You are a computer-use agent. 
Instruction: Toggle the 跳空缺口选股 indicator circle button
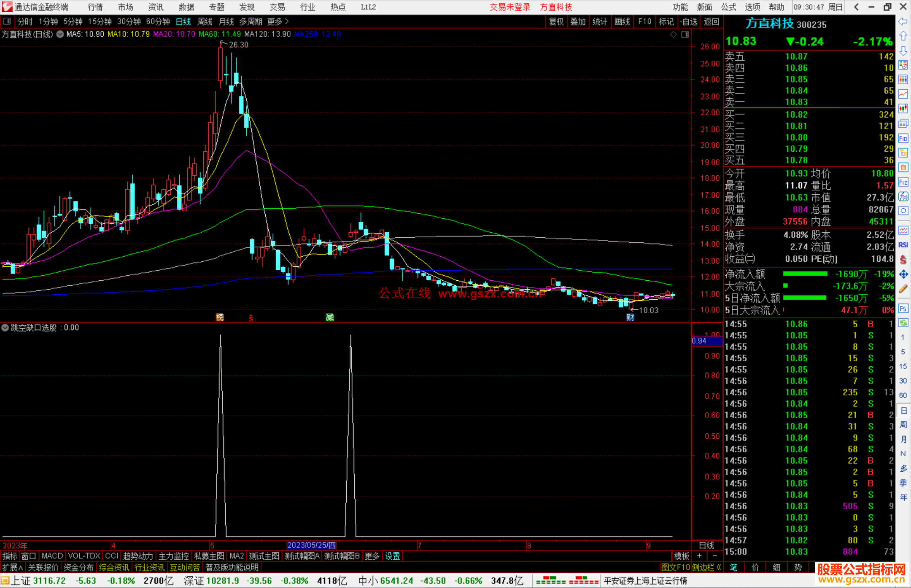(5, 328)
